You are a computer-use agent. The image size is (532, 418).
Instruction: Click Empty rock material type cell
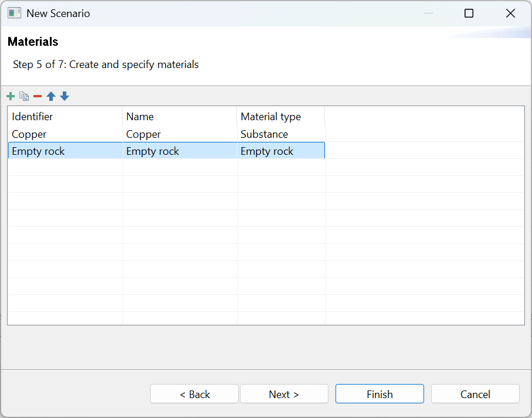coord(280,151)
